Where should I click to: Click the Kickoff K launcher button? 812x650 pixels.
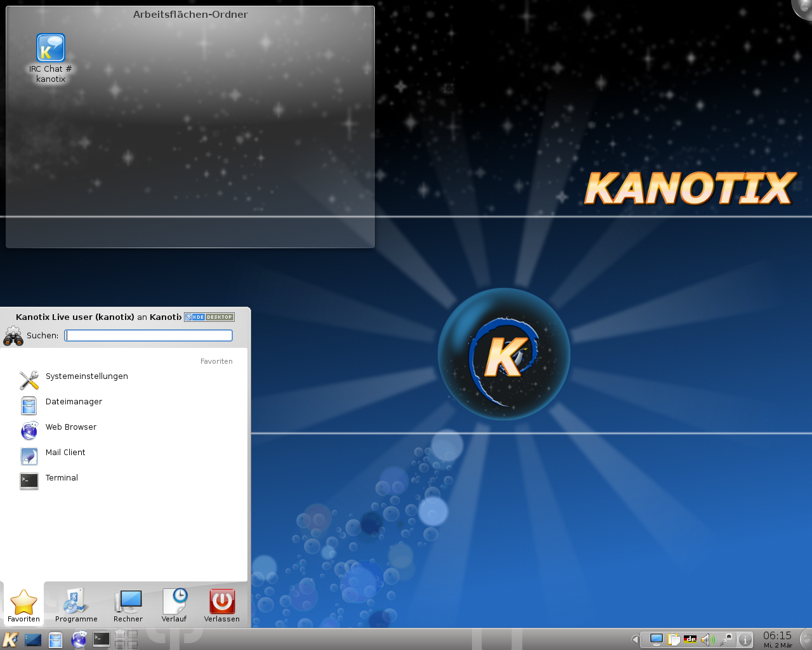[x=10, y=640]
